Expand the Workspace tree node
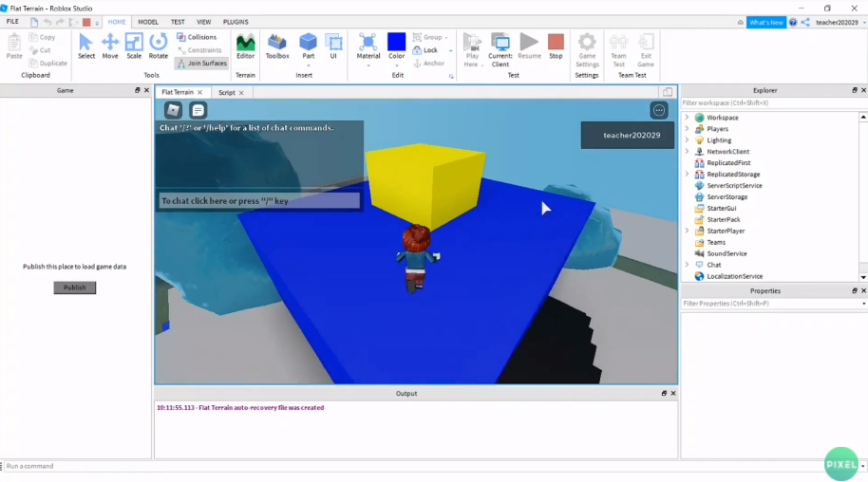The height and width of the screenshot is (482, 868). click(x=687, y=118)
